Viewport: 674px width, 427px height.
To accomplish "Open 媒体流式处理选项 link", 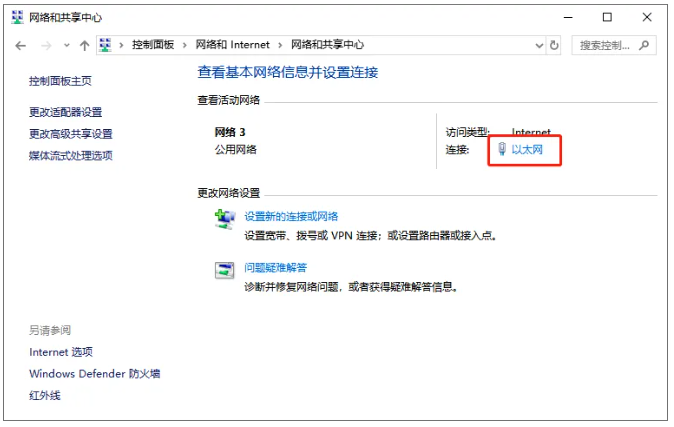I will pyautogui.click(x=70, y=156).
